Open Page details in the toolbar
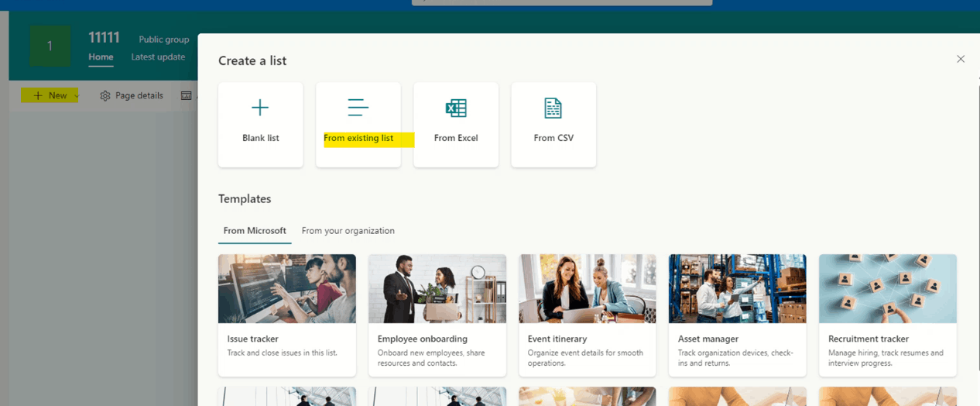The height and width of the screenshot is (406, 980). coord(132,96)
